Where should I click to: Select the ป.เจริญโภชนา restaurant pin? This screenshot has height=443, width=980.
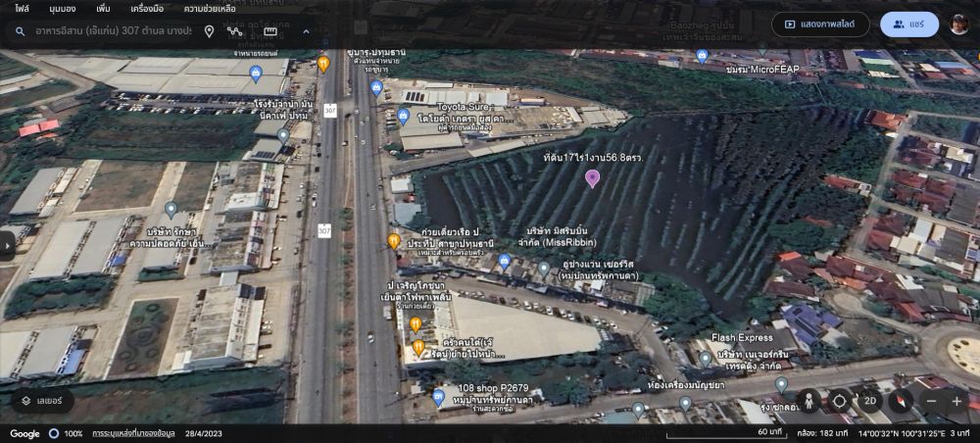point(415,324)
